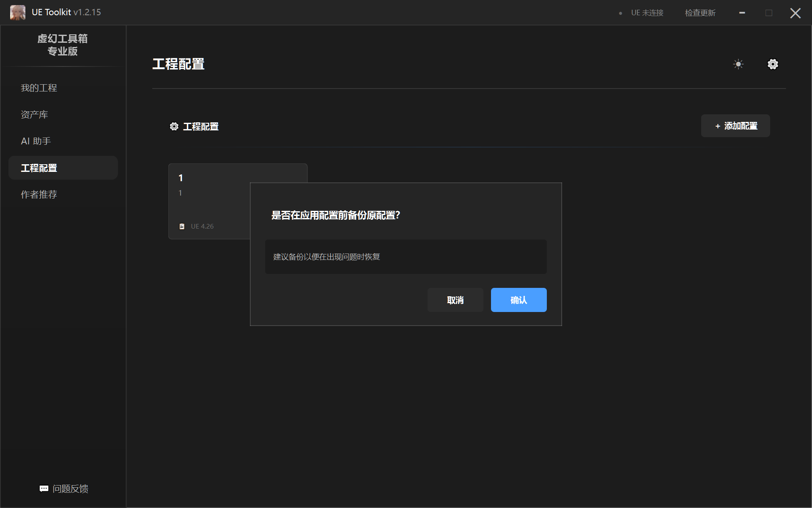Viewport: 812px width, 508px height.
Task: Click the chat bubble feedback icon
Action: click(x=44, y=489)
